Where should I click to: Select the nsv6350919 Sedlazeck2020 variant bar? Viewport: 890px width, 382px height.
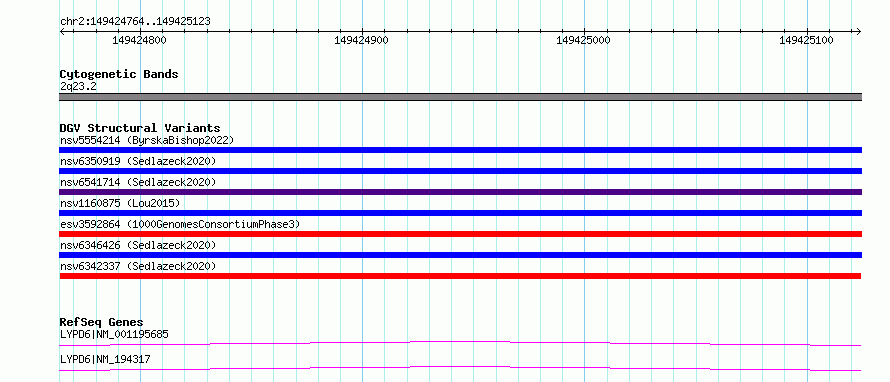pyautogui.click(x=460, y=171)
